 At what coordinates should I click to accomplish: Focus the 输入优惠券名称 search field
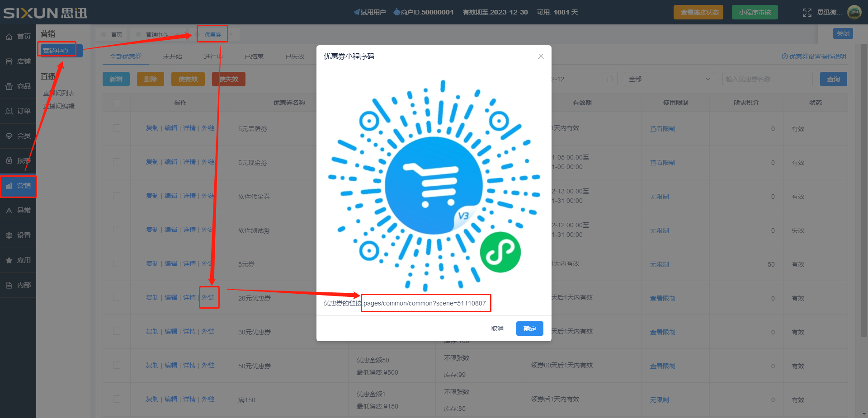click(768, 79)
